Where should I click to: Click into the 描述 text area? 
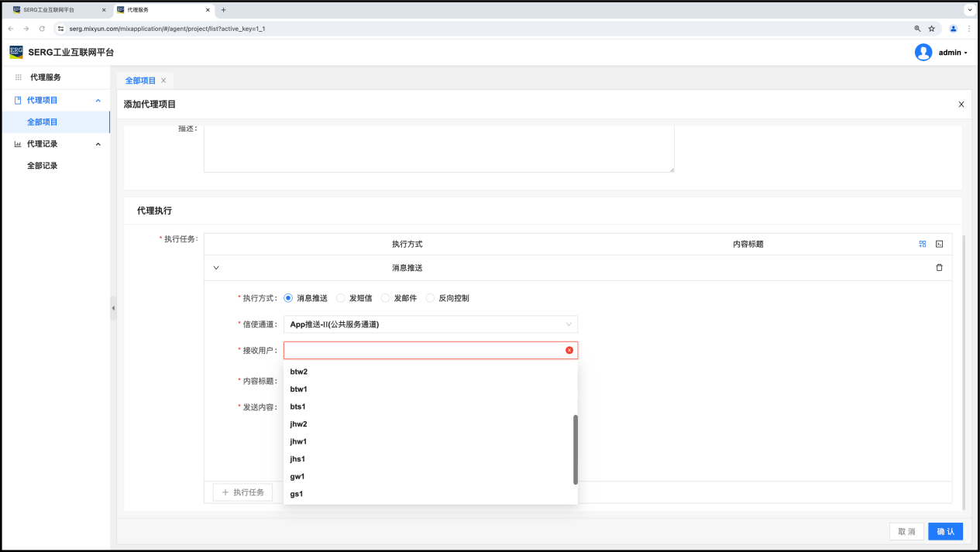tap(438, 147)
